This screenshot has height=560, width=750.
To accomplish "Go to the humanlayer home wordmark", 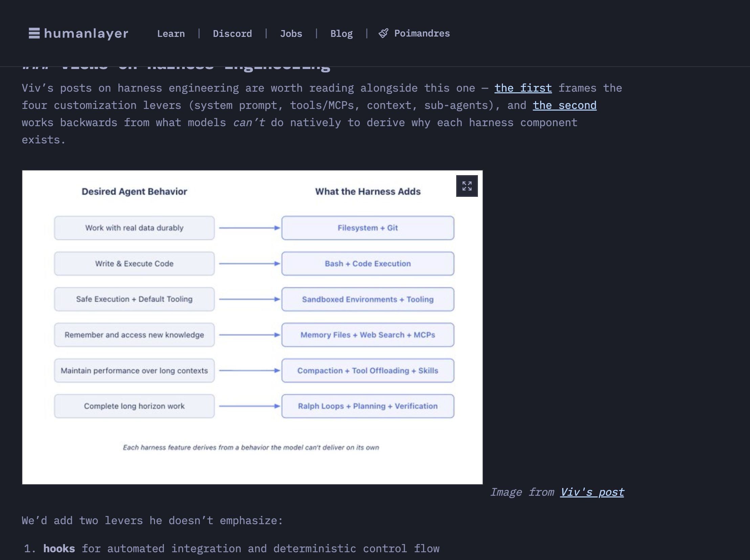I will [x=86, y=33].
